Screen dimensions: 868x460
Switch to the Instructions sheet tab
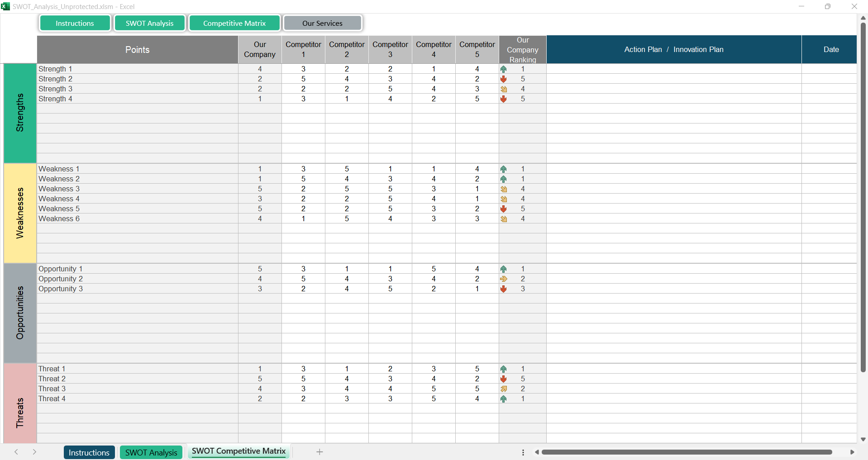pyautogui.click(x=89, y=452)
